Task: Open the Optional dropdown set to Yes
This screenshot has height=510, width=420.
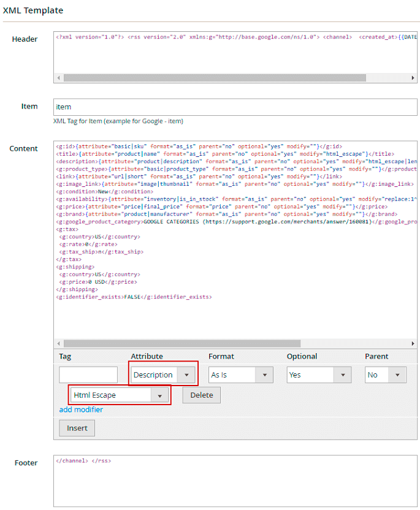Action: tap(318, 375)
